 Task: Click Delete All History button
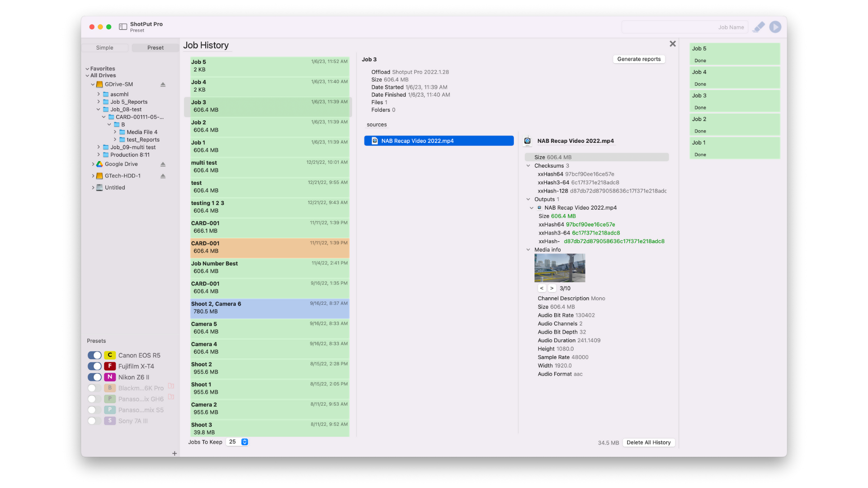(x=648, y=443)
